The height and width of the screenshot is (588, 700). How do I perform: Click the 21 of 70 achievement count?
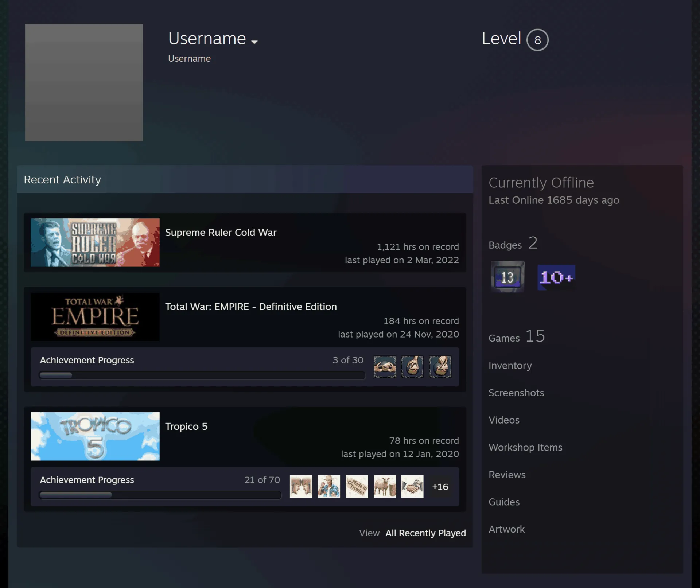click(x=262, y=480)
